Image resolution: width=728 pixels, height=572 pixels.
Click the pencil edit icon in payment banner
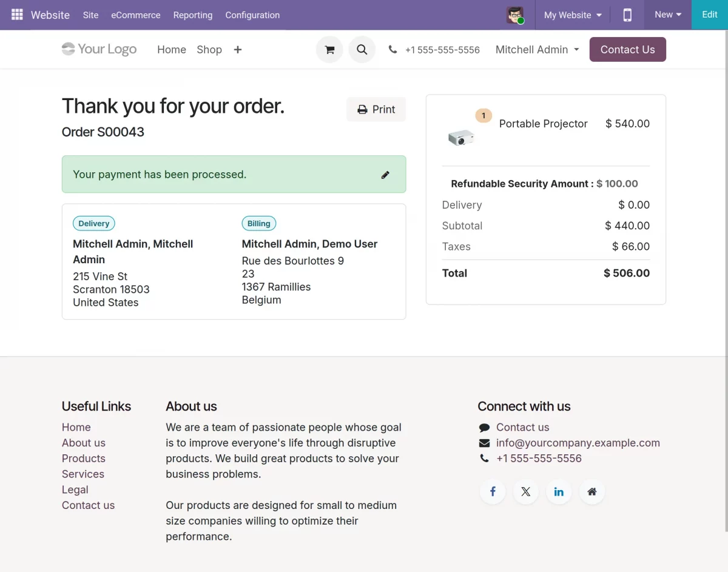click(385, 175)
